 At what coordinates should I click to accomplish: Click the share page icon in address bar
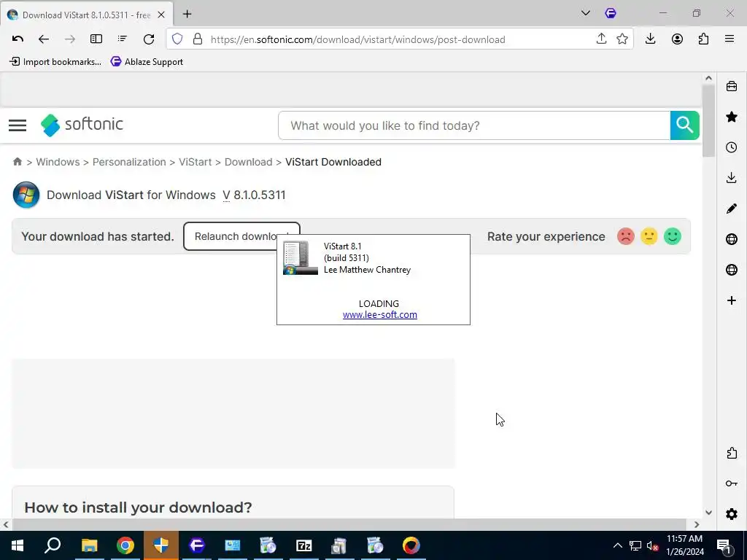601,39
